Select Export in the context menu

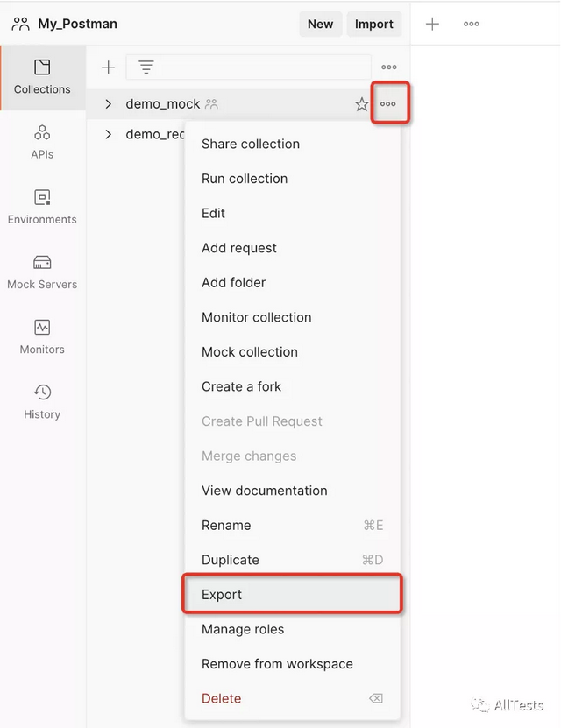pos(293,595)
